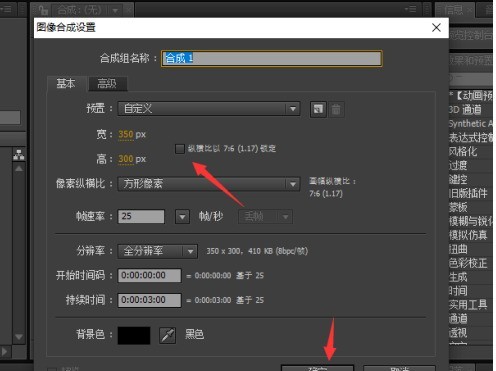Viewport: 496px width, 371px height.
Task: Click the 信息 panel tab
Action: (x=454, y=10)
